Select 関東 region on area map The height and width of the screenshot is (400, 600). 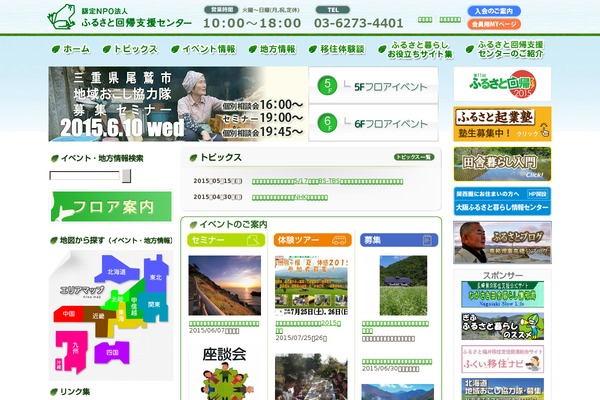[154, 305]
